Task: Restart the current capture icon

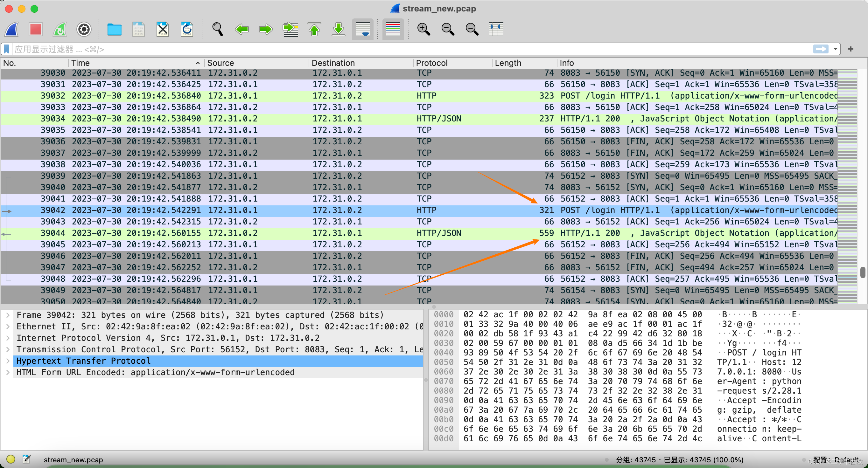Action: [60, 29]
